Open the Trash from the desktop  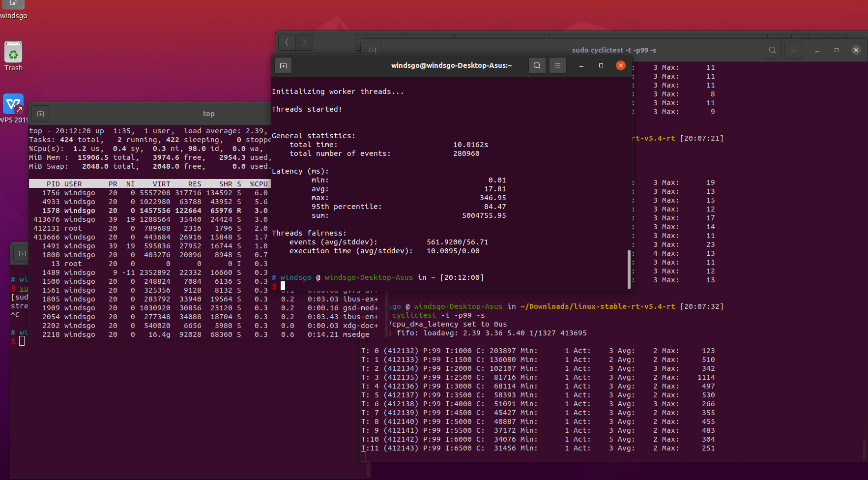13,52
